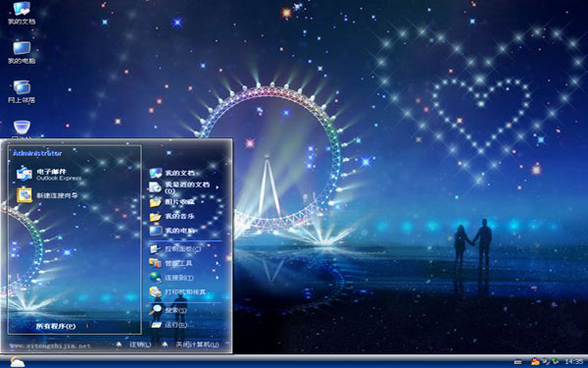The height and width of the screenshot is (368, 588).
Task: Click the 注销(L) log off button
Action: point(134,344)
